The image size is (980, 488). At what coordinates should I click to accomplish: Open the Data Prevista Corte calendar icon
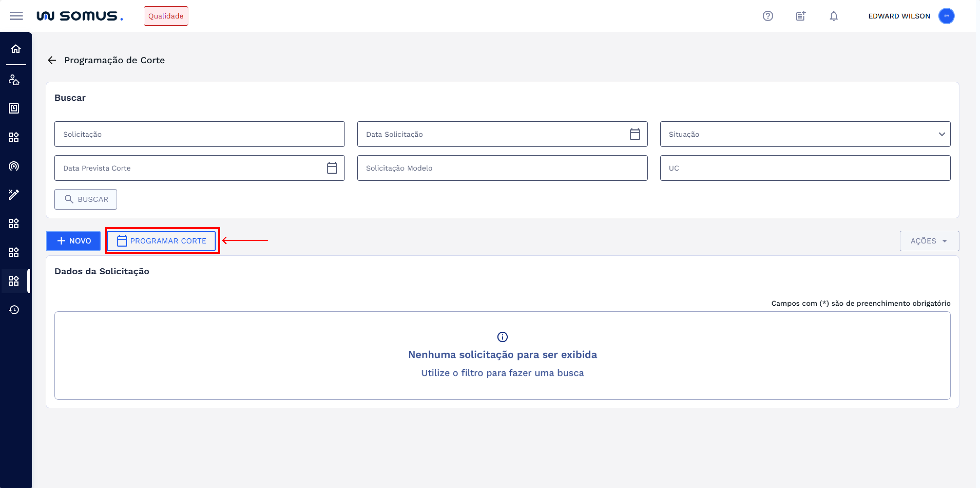[332, 168]
